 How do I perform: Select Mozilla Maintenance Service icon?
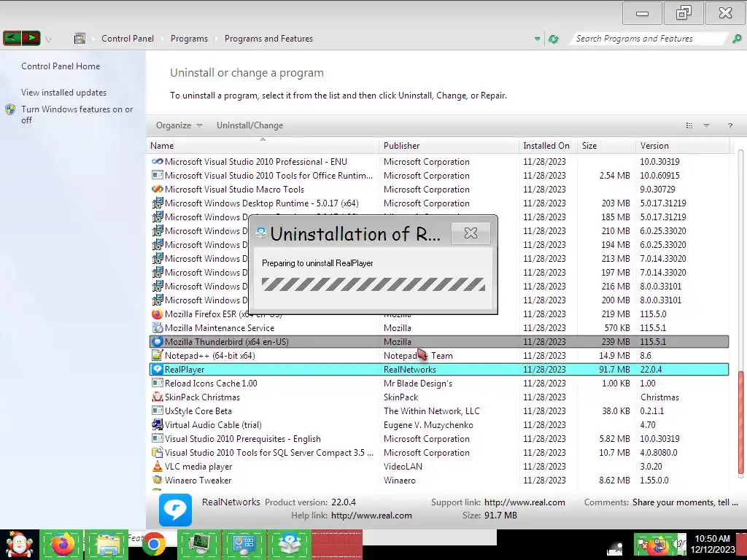[158, 327]
